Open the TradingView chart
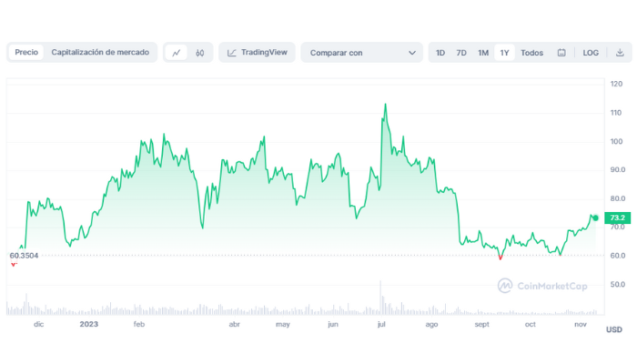 tap(258, 53)
